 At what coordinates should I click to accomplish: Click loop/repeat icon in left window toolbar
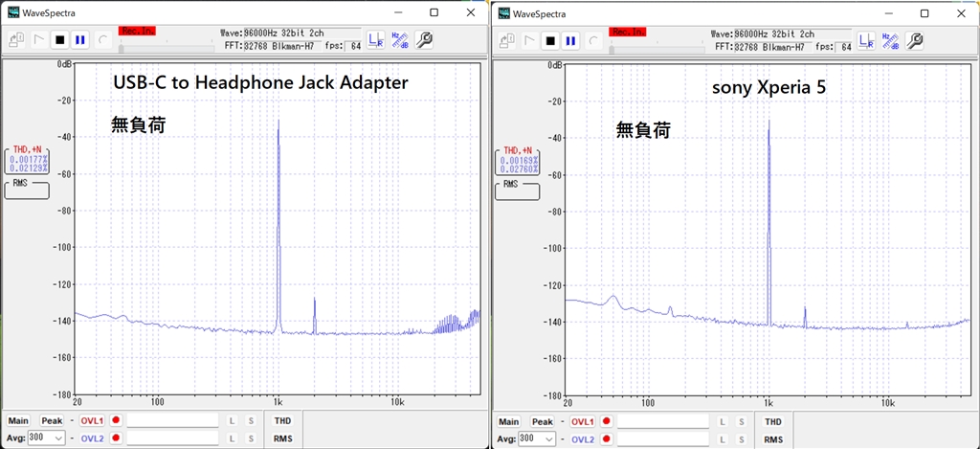(x=101, y=40)
